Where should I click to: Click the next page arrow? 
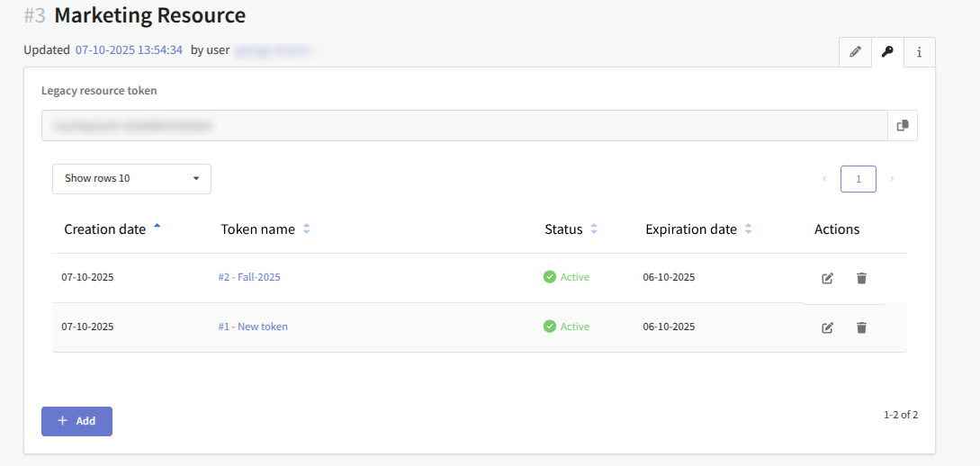892,179
